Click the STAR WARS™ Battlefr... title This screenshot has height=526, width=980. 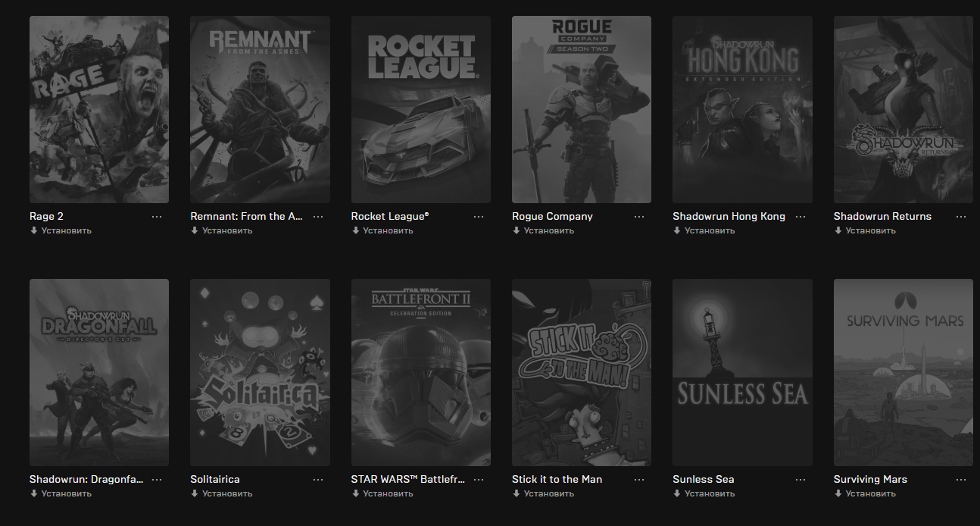click(407, 479)
